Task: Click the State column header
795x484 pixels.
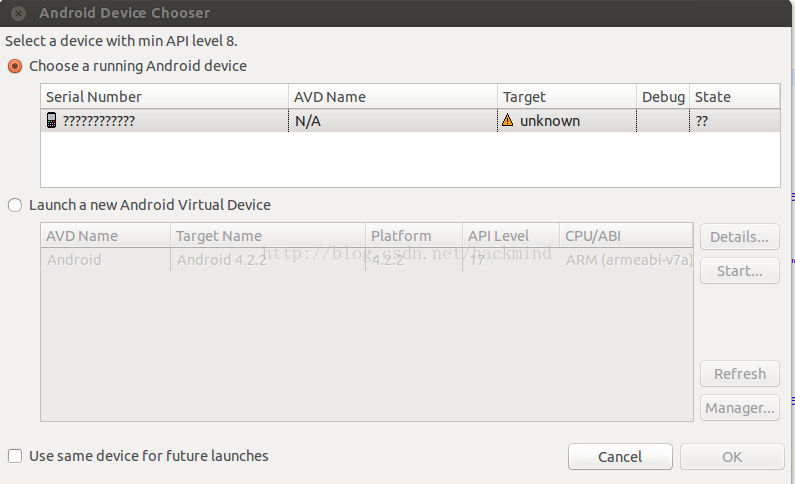Action: [x=735, y=97]
